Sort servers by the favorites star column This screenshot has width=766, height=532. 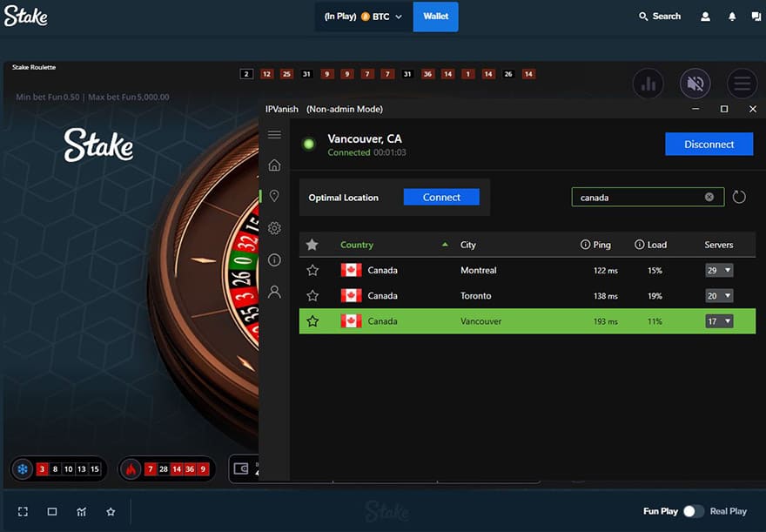point(312,245)
